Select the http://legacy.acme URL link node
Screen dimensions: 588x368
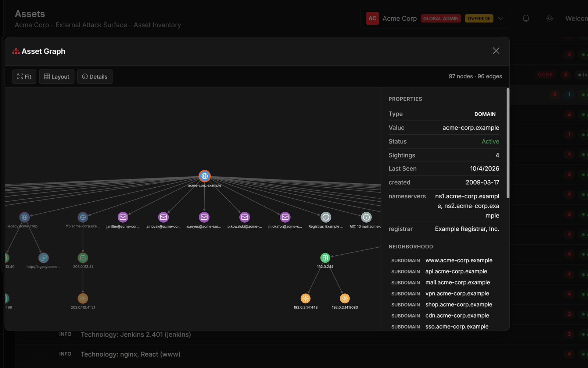[43, 258]
